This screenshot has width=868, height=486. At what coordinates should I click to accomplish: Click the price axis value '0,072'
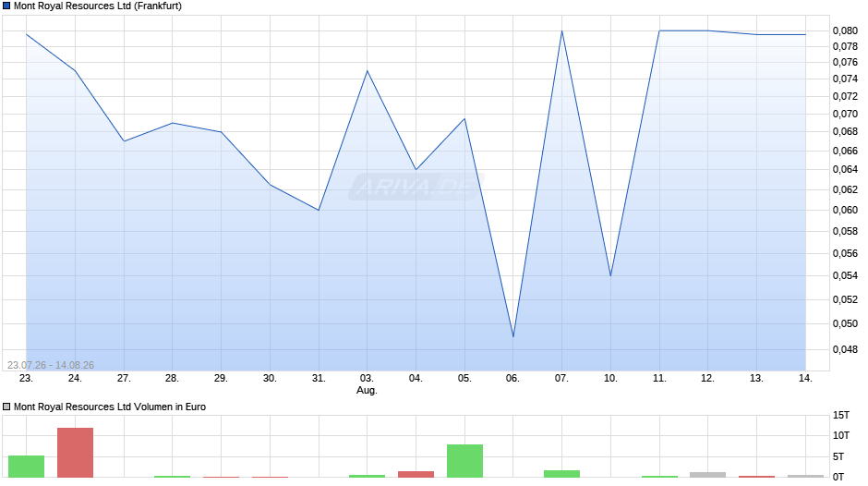point(845,96)
